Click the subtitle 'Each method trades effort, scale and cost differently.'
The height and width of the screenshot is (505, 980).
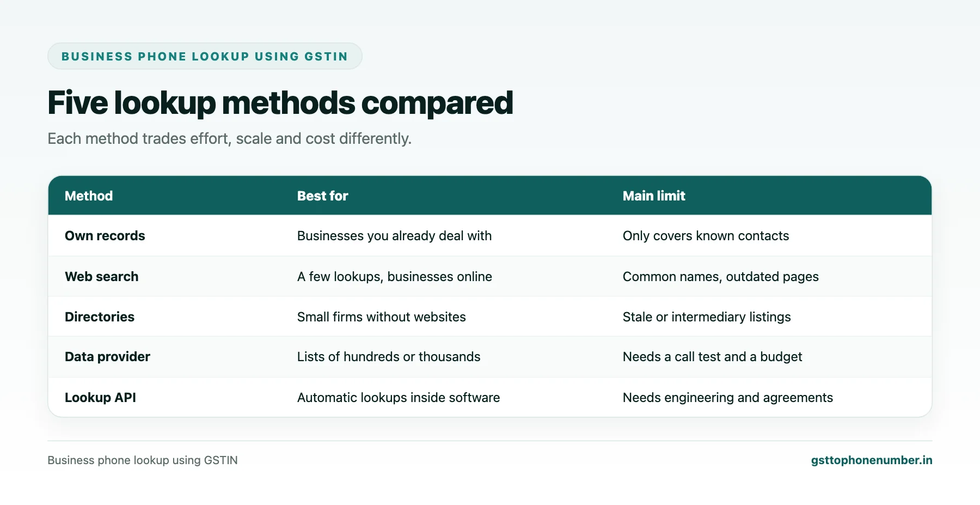(x=229, y=138)
